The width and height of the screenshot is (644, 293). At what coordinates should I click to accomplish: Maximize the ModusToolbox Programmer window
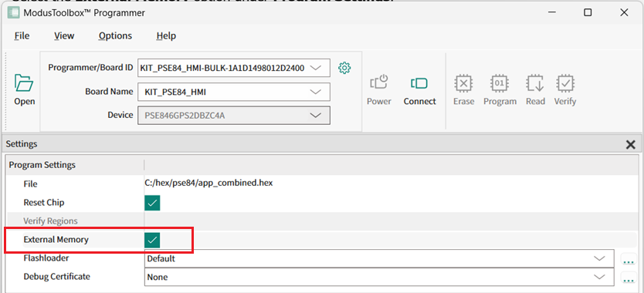(x=588, y=12)
